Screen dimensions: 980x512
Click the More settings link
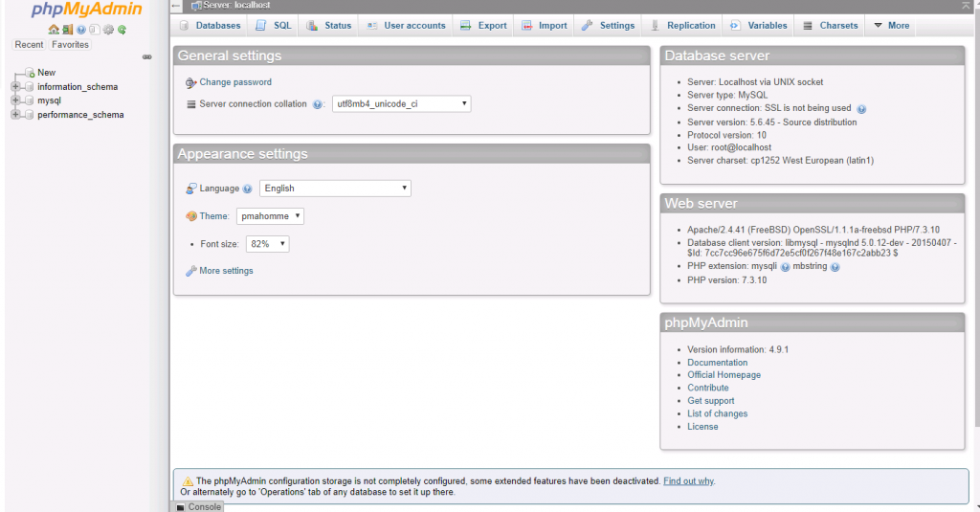226,271
